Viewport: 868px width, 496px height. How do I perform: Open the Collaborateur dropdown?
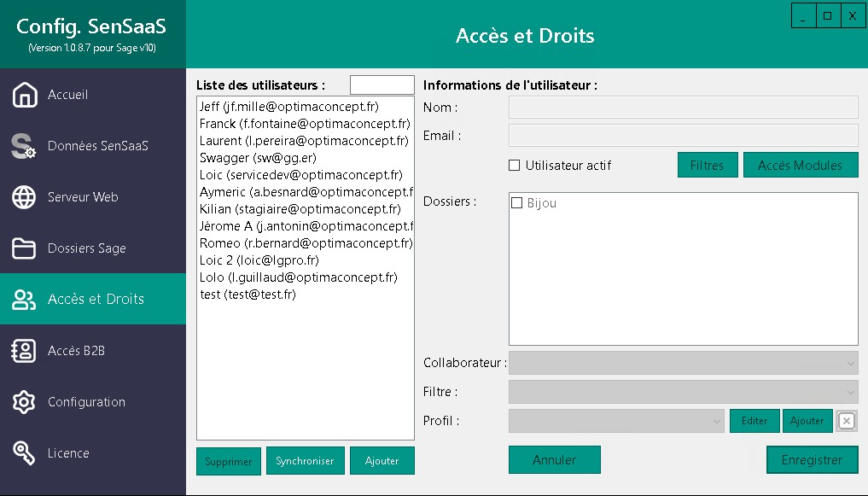point(683,363)
